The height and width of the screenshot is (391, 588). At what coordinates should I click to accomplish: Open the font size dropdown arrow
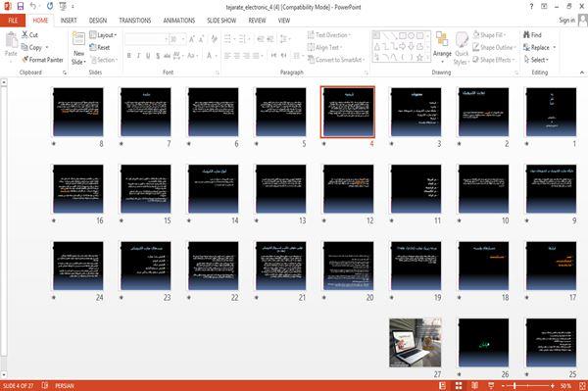coord(183,39)
